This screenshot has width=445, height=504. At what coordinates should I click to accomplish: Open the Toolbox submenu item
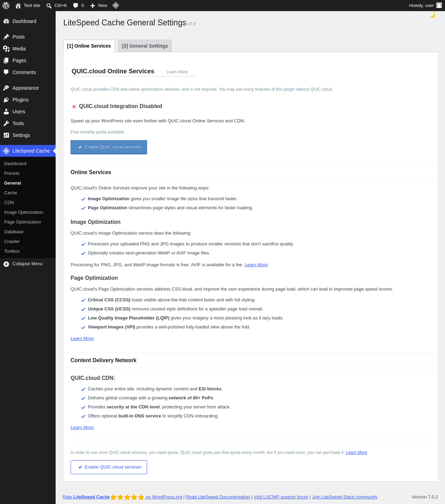[x=12, y=251]
